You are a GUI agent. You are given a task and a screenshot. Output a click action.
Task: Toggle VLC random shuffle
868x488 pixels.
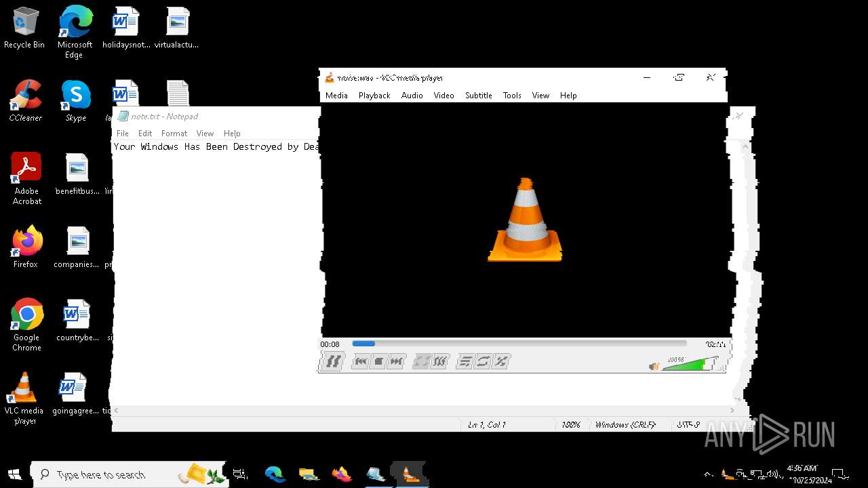[x=501, y=361]
